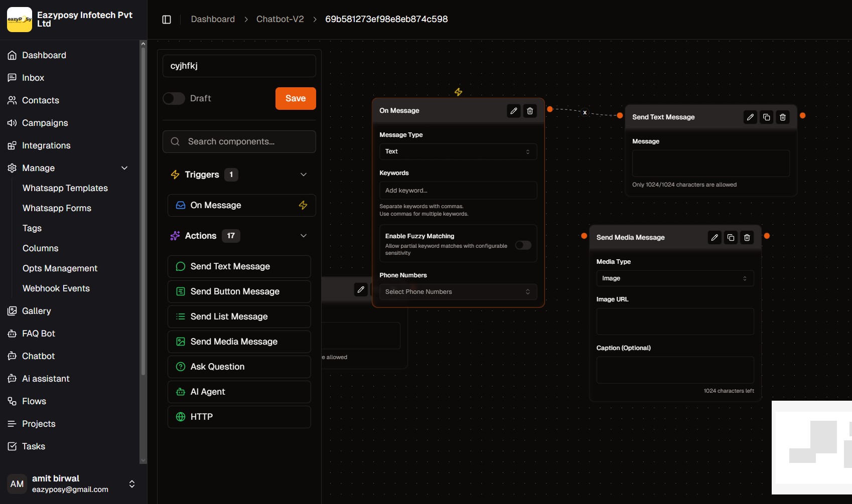The width and height of the screenshot is (852, 504).
Task: Collapse the Actions section with its chevron
Action: 304,235
